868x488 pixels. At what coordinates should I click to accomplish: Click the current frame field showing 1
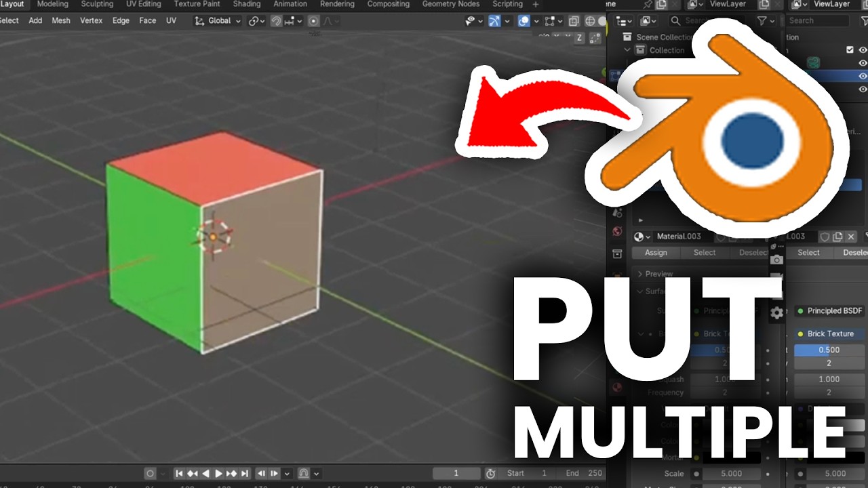pyautogui.click(x=456, y=473)
